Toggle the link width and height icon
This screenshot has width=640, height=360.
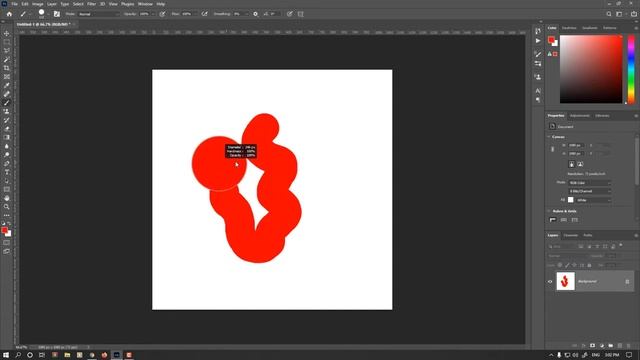tap(553, 149)
